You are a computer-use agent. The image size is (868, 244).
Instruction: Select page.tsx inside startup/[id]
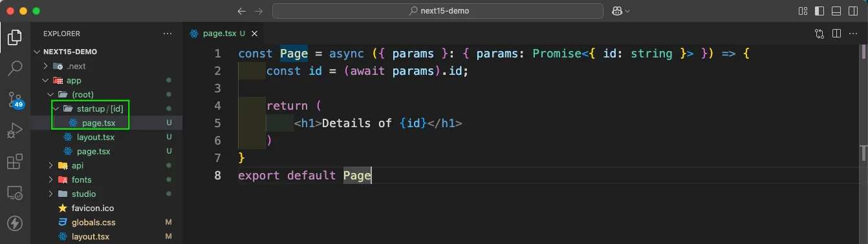pyautogui.click(x=106, y=123)
